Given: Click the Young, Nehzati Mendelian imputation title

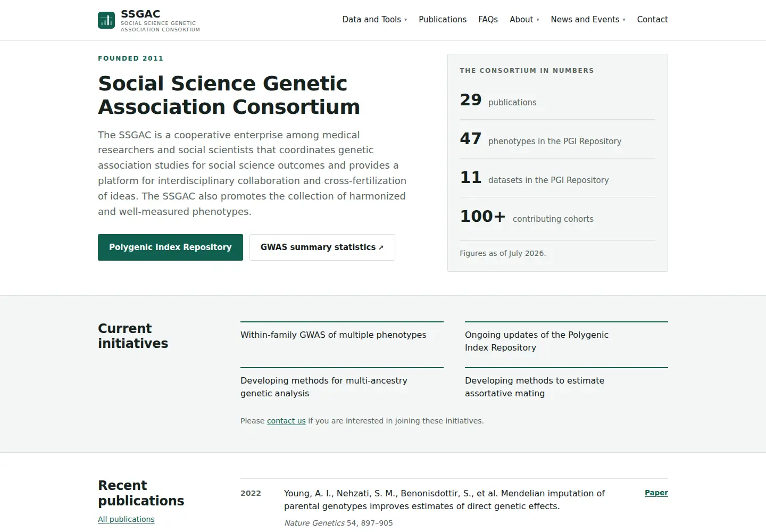Looking at the screenshot, I should 444,500.
